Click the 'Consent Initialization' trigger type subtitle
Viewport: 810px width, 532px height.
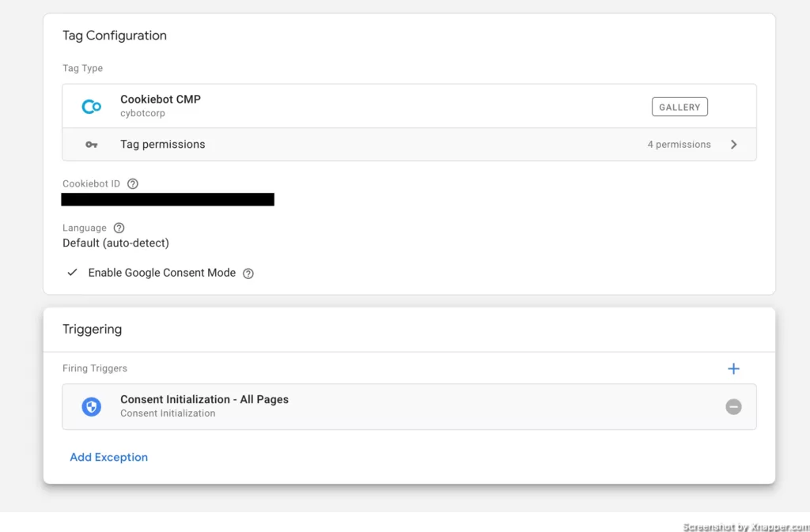point(168,413)
